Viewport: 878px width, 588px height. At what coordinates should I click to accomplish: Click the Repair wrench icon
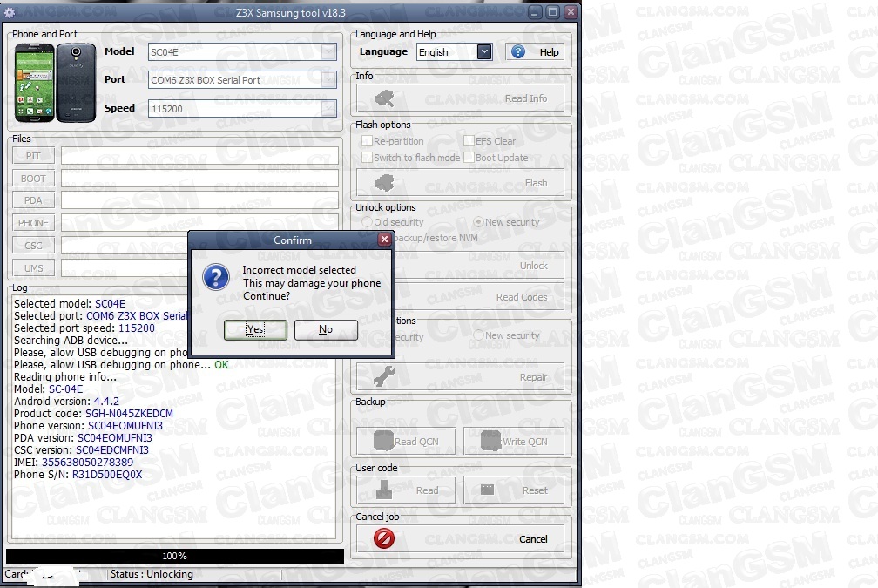coord(384,376)
